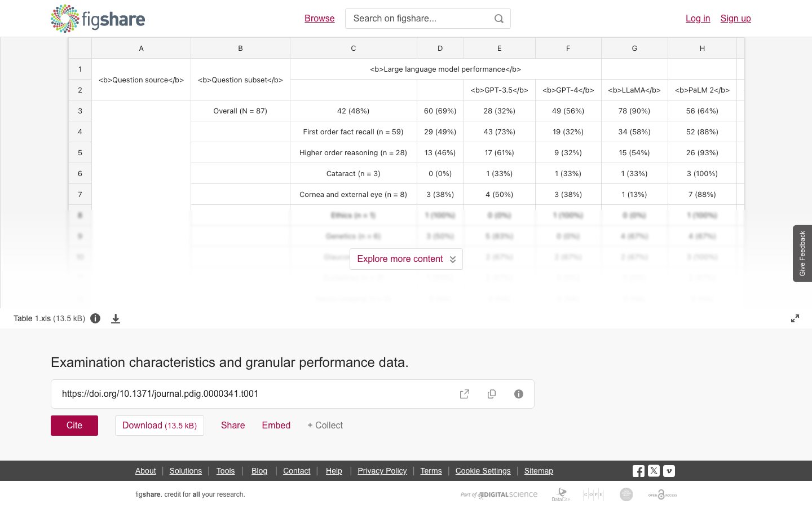Click the "52 (88%)" cell
This screenshot has height=508, width=812.
[x=702, y=132]
